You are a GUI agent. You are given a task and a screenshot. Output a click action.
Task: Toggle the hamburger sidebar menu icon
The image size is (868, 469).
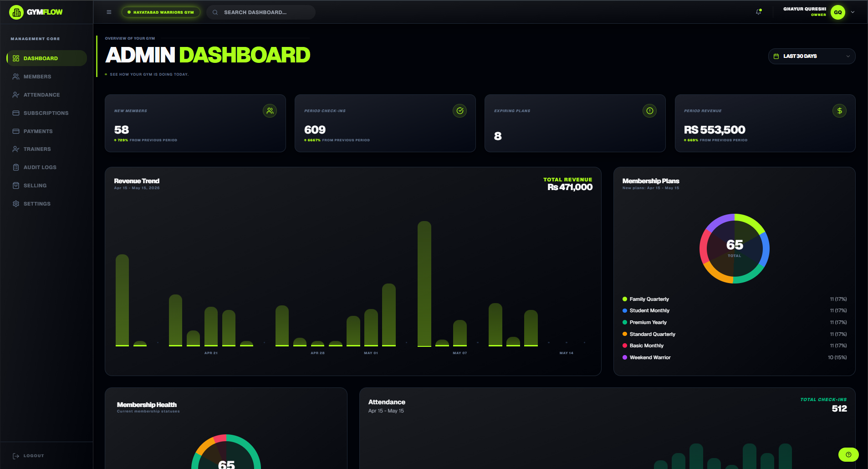coord(109,12)
